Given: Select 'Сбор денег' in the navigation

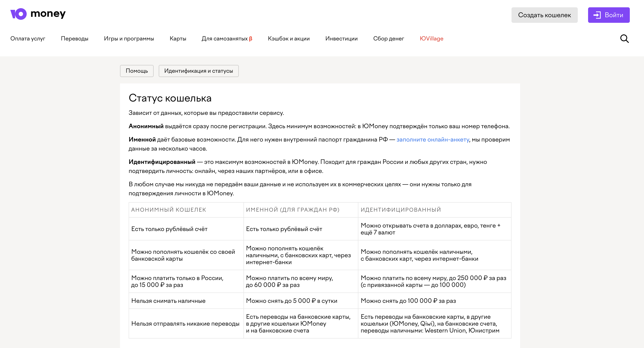Looking at the screenshot, I should point(388,38).
